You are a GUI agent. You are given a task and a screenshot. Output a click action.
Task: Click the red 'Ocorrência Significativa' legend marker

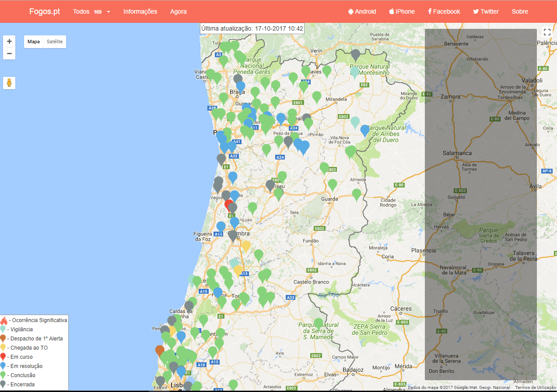click(x=4, y=320)
